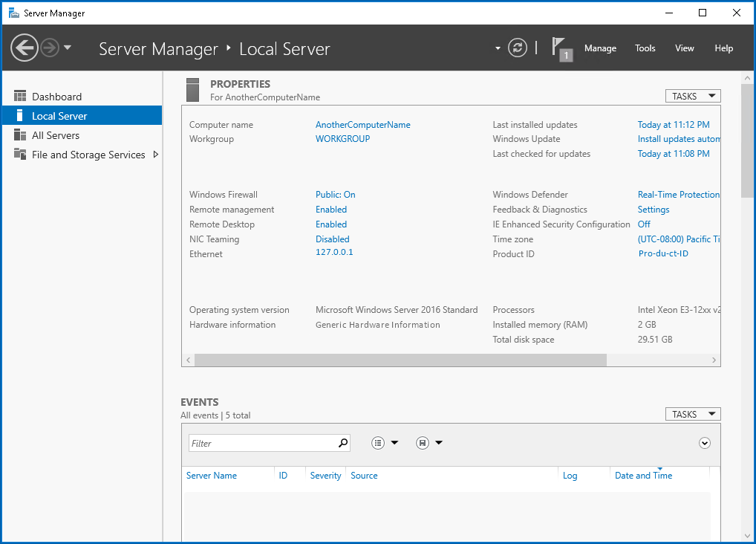This screenshot has width=756, height=544.
Task: Enable NIC Teaming by clicking Disabled
Action: 332,239
